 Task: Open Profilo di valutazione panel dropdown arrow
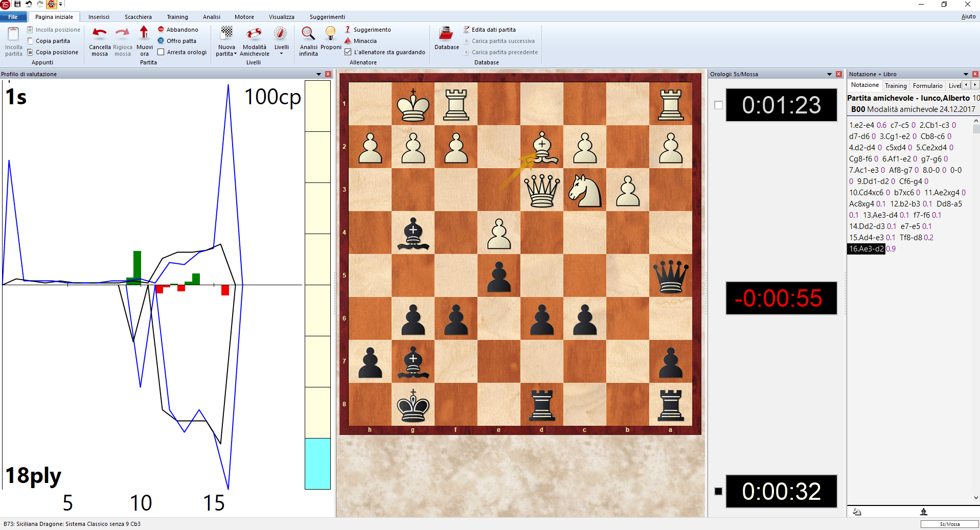click(318, 74)
